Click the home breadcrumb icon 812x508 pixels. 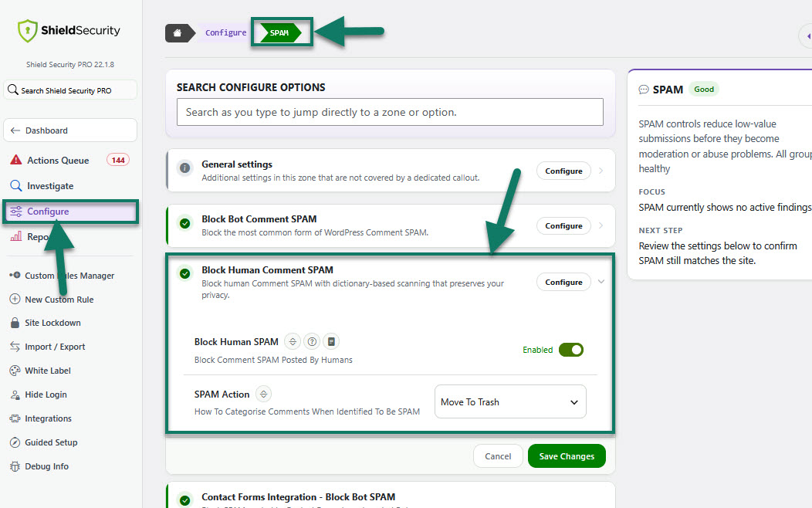coord(178,32)
